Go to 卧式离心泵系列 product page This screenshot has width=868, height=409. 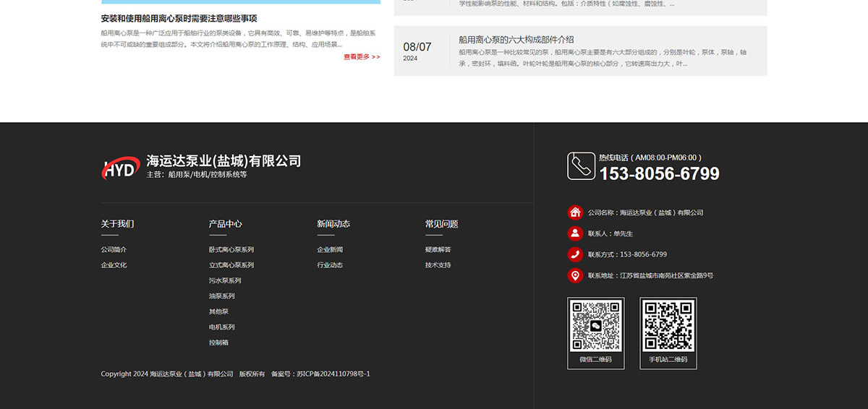(231, 249)
